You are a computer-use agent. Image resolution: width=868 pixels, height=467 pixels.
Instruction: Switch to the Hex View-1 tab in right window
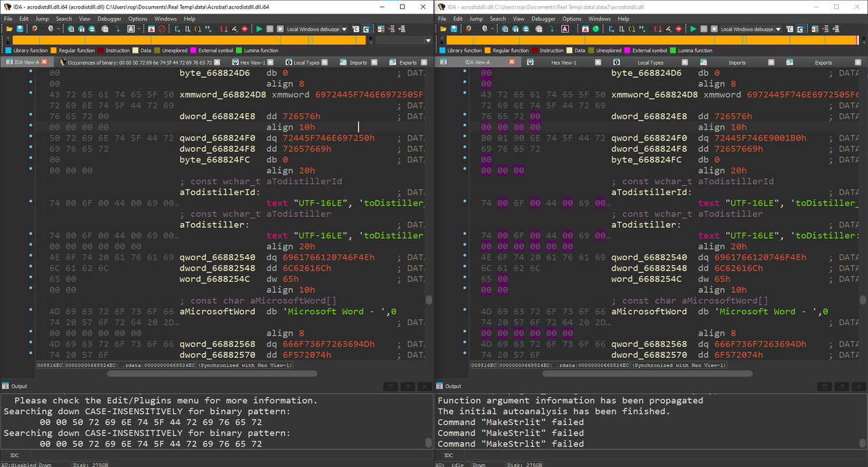pos(564,62)
